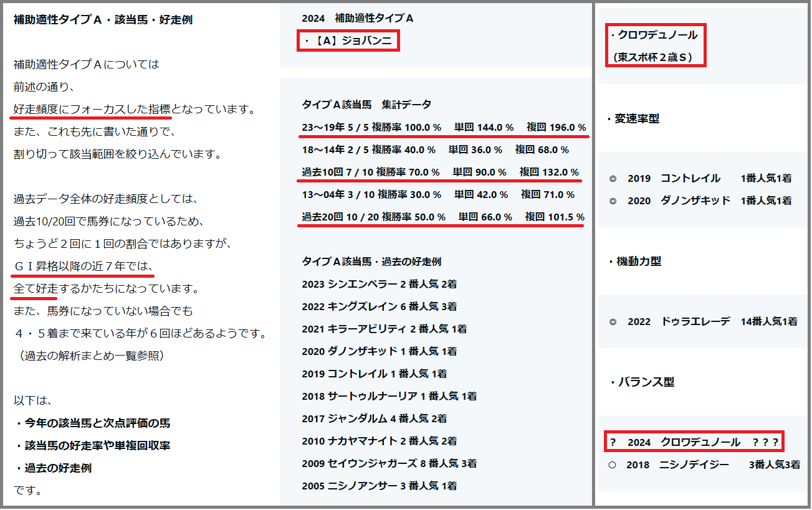
Task: Click text 好走頻度にフォーカスした指標となっています。
Action: click(x=135, y=110)
